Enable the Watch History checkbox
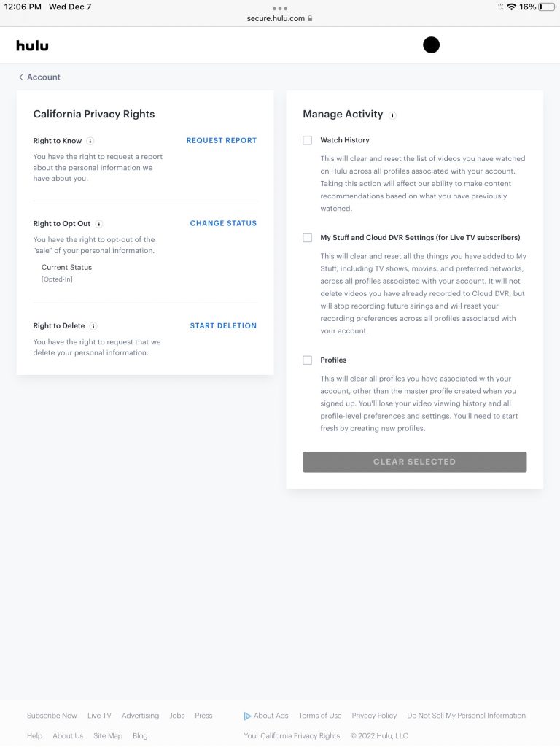Image resolution: width=560 pixels, height=747 pixels. (307, 140)
